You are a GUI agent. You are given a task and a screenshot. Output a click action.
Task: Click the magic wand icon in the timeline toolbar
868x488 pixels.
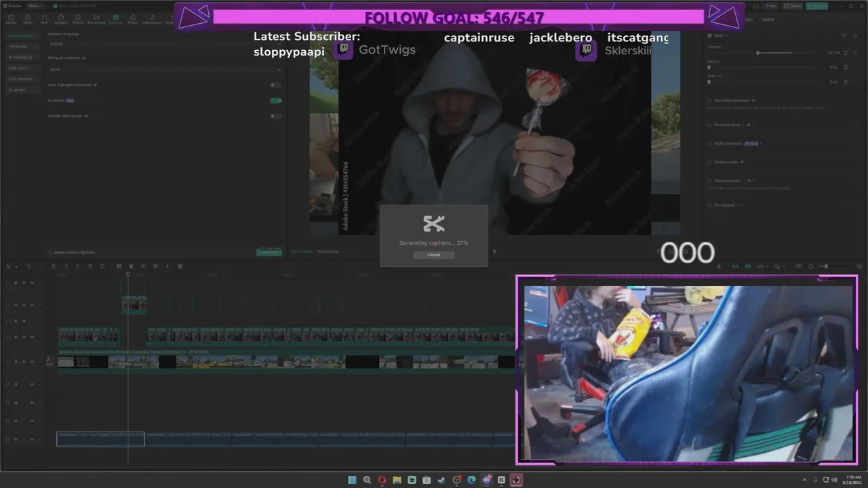click(x=155, y=266)
